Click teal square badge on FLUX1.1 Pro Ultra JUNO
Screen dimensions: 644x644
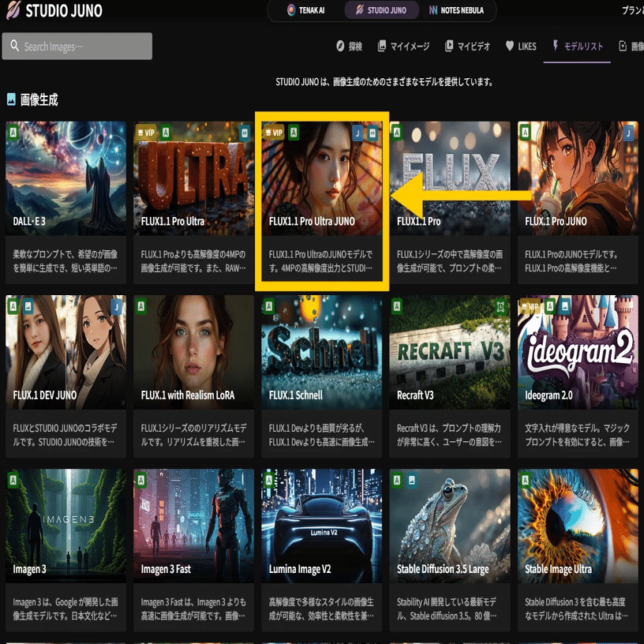coord(372,133)
